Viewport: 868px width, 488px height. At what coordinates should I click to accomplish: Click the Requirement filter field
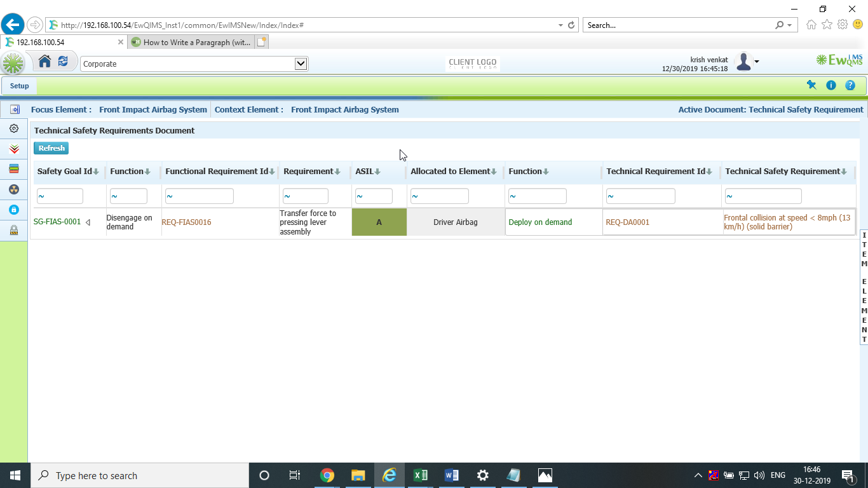[x=306, y=196]
